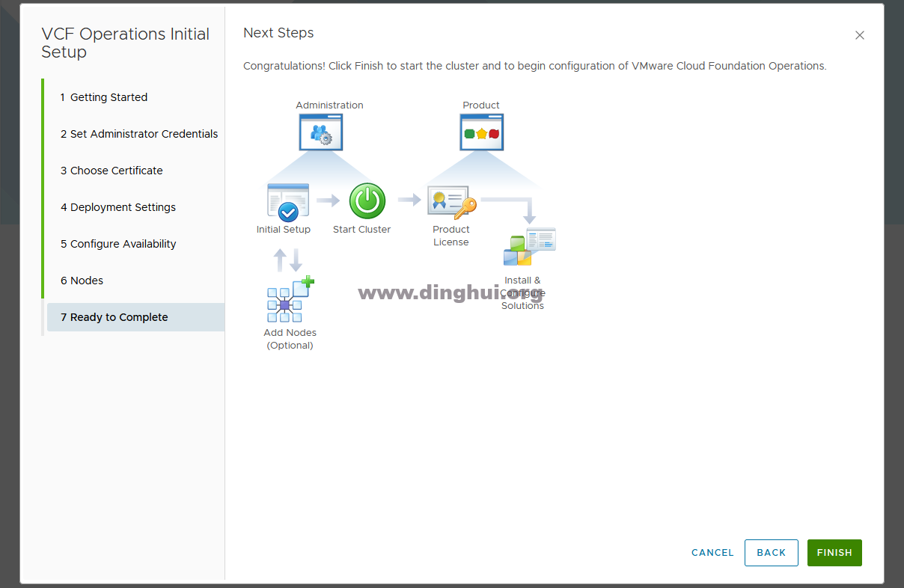Click the VCF Operations Initial Setup title
Viewport: 904px width, 588px height.
point(126,43)
